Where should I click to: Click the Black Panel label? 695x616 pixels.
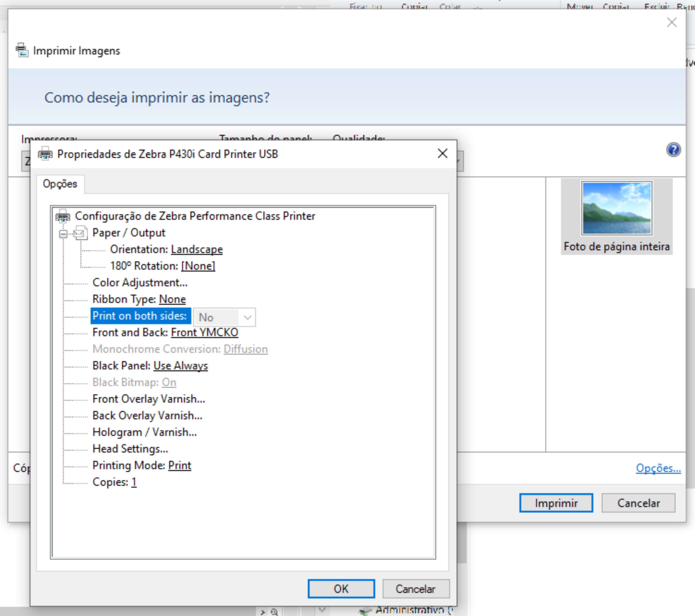coord(121,366)
